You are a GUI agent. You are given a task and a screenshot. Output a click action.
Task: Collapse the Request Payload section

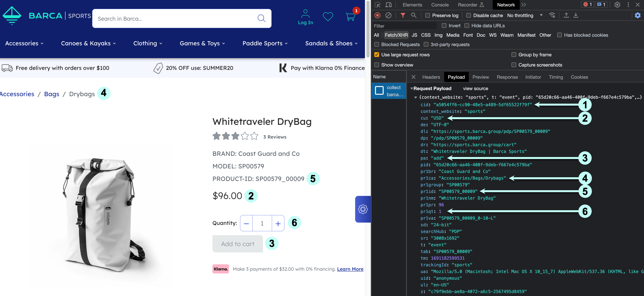click(x=412, y=89)
